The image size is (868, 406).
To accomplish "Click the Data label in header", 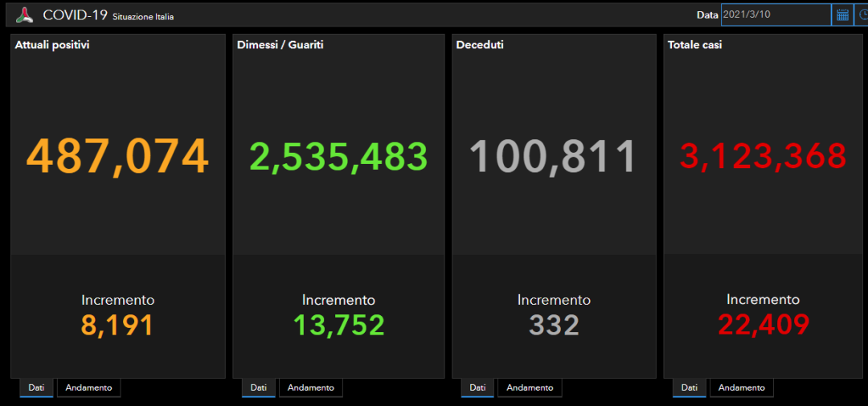I will pyautogui.click(x=707, y=15).
